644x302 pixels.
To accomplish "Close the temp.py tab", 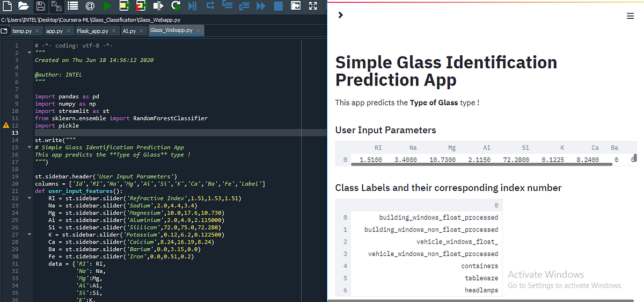I will tap(38, 31).
